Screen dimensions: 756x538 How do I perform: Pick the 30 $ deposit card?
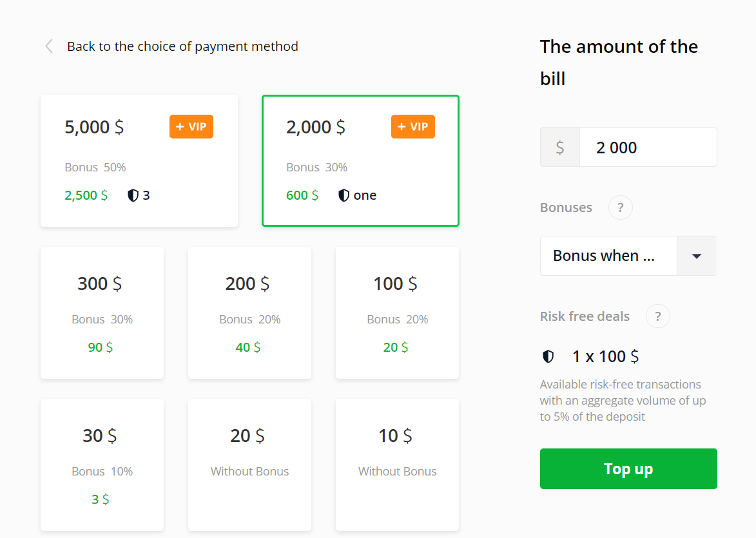tap(102, 465)
